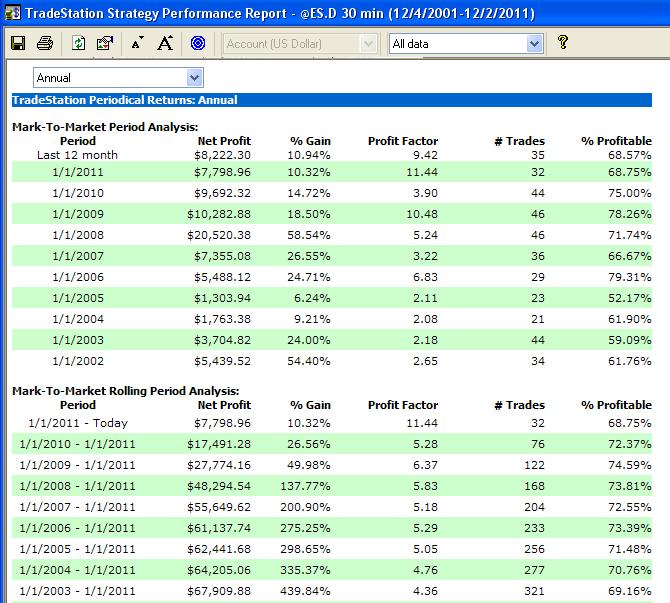Image resolution: width=670 pixels, height=603 pixels.
Task: Select the 1/1/2003 - 1/1/2011 rolling row
Action: 332,591
